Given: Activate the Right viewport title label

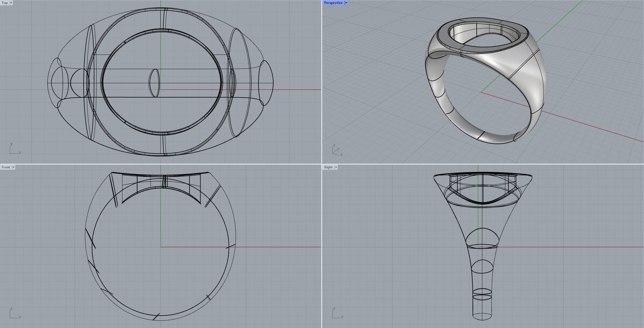Looking at the screenshot, I should 328,167.
